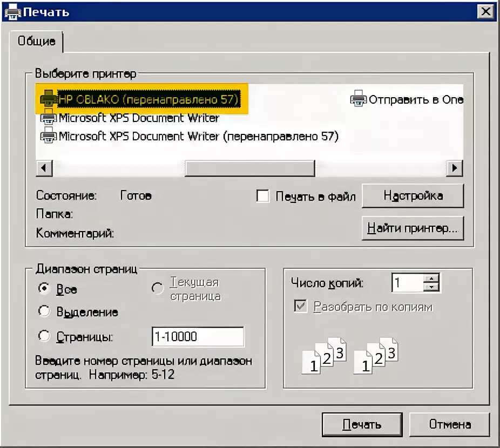This screenshot has width=500, height=448.
Task: Increase Число копий with up arrow
Action: 431,279
